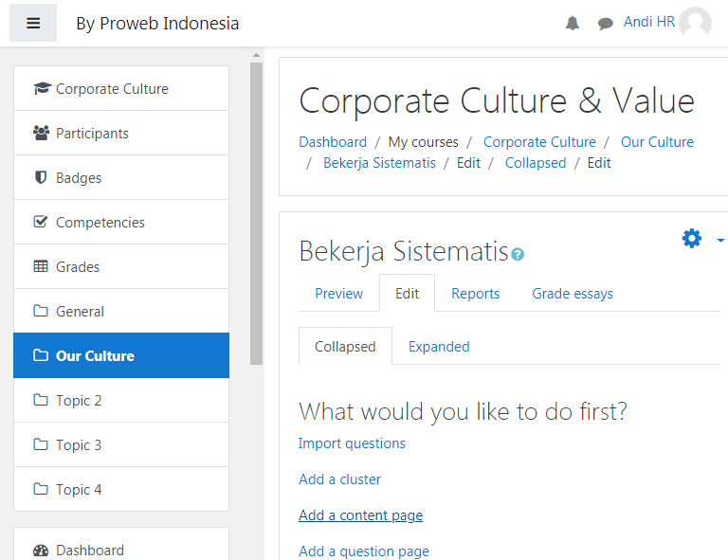Image resolution: width=728 pixels, height=560 pixels.
Task: Click the user avatar picture
Action: [x=695, y=22]
